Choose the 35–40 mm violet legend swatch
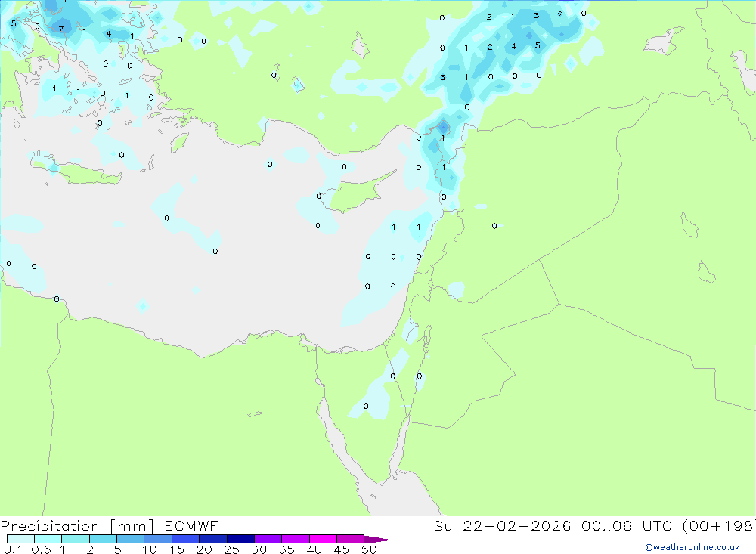 click(295, 539)
